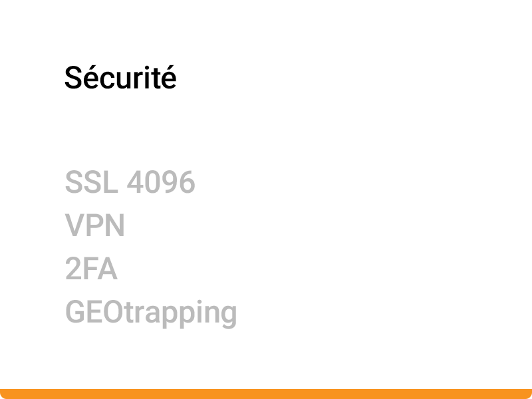Select the word SSL
532x399 pixels.
(x=91, y=182)
